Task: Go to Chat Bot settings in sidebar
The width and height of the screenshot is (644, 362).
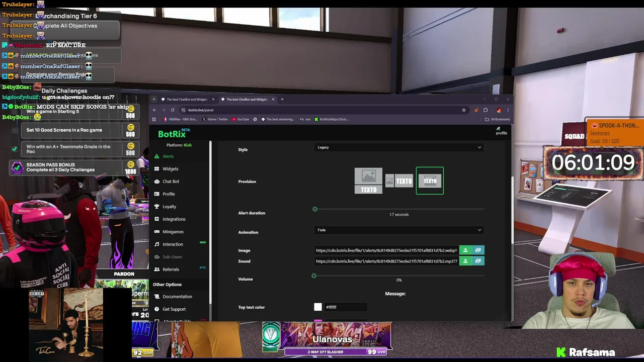Action: point(171,182)
